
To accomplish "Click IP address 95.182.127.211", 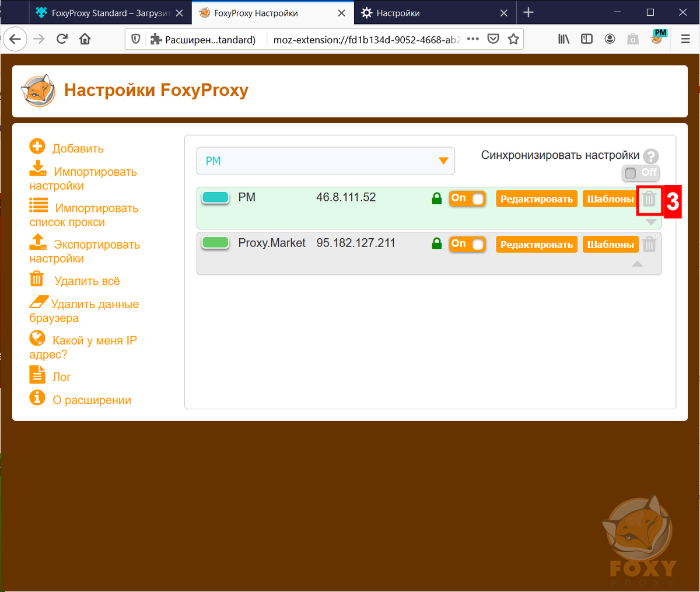I will click(x=356, y=243).
